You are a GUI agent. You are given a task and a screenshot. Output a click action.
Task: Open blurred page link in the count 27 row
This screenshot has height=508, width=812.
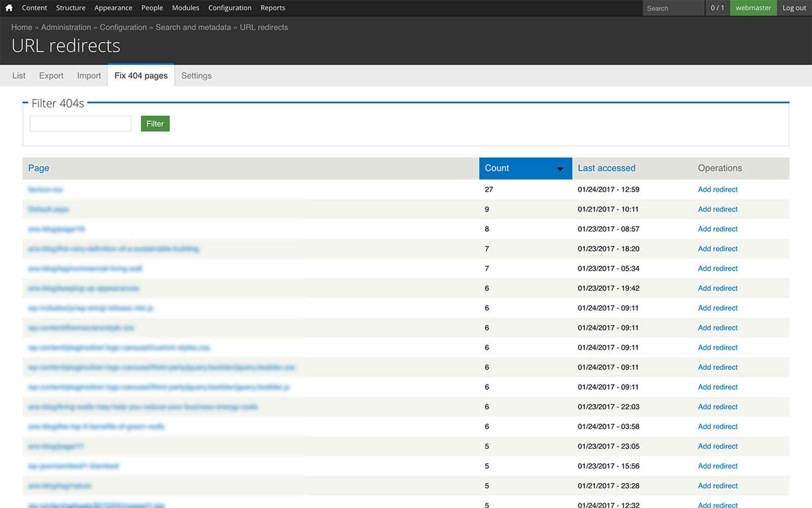click(46, 189)
